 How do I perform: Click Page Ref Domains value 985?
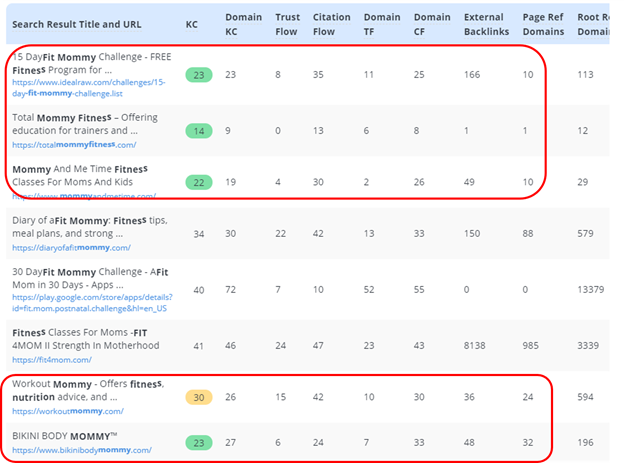point(530,346)
